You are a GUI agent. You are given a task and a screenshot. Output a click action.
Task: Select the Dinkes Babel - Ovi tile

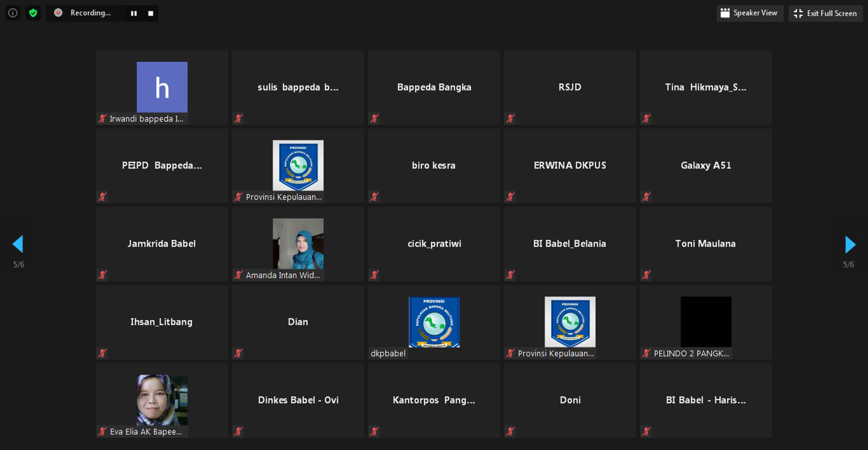pos(298,400)
